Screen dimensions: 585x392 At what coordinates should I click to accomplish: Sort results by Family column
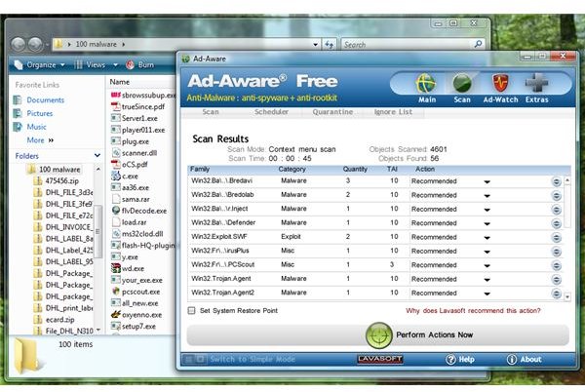coord(200,169)
